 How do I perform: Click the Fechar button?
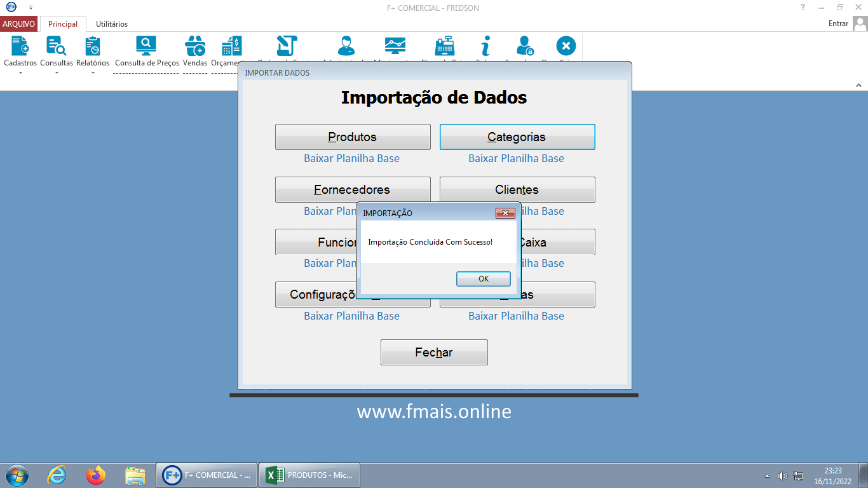point(434,352)
